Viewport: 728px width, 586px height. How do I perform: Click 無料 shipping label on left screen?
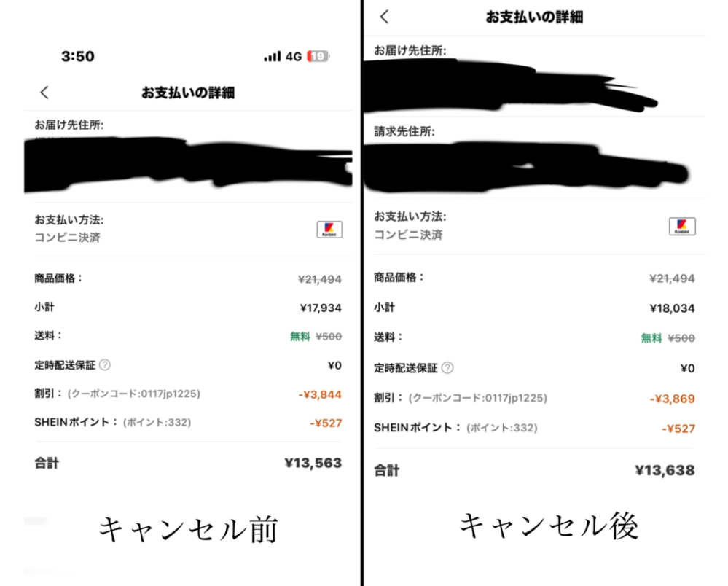[x=300, y=336]
